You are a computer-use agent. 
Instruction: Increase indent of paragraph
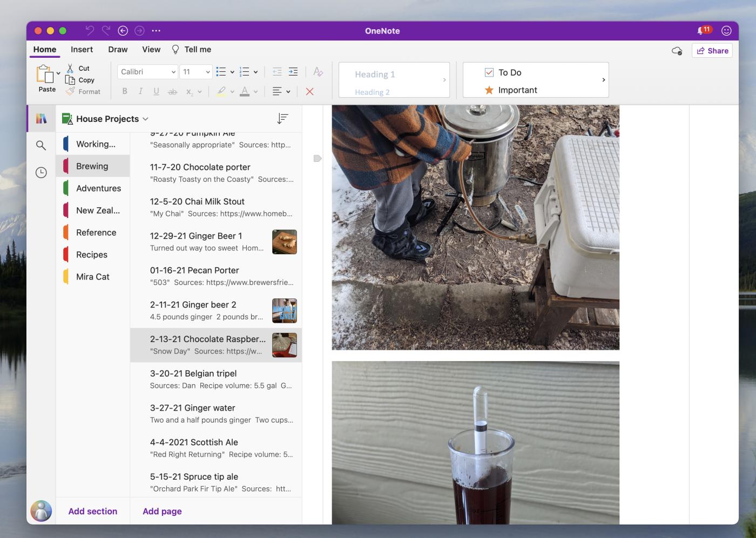[x=293, y=71]
